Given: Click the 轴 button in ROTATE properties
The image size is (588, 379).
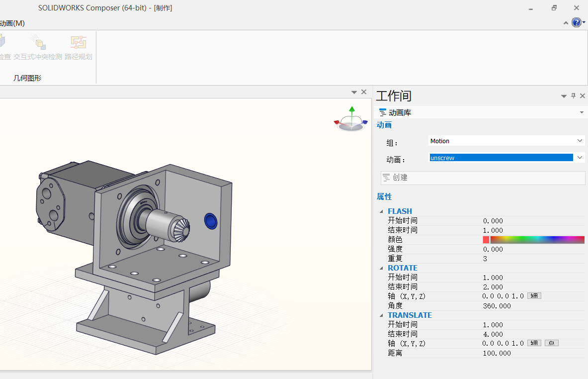Looking at the screenshot, I should [x=534, y=295].
